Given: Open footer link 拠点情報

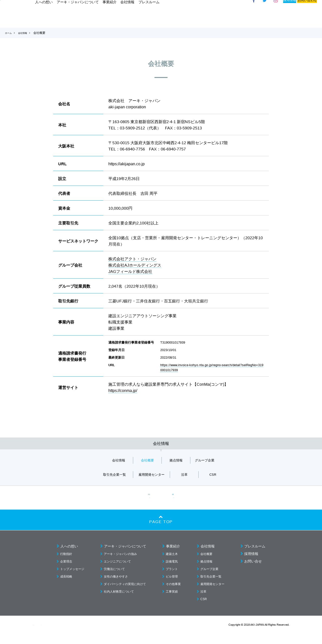Looking at the screenshot, I should (206, 561).
